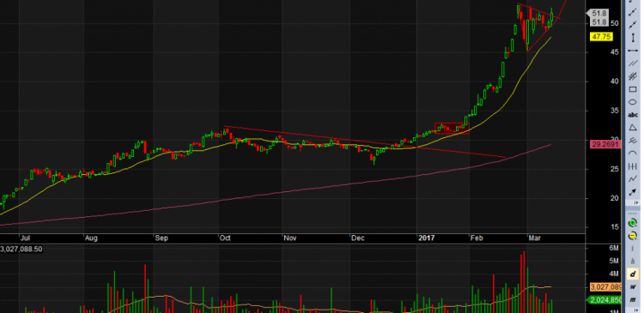This screenshot has height=313, width=644.
Task: Switch chart to daily interval
Action: (x=633, y=274)
